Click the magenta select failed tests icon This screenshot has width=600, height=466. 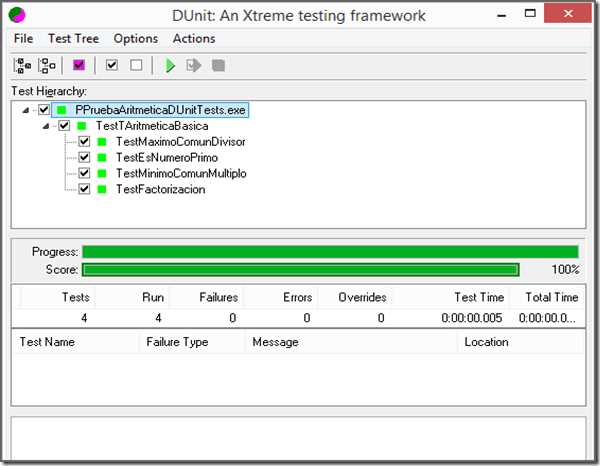[x=79, y=65]
